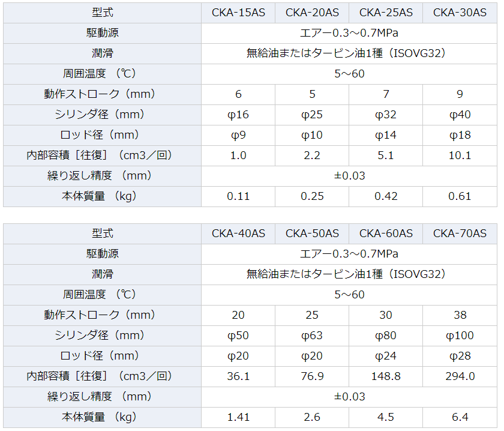Click the 無給油またはタービン油1種 lubrication cell in the first table
The width and height of the screenshot is (504, 431).
point(349,53)
